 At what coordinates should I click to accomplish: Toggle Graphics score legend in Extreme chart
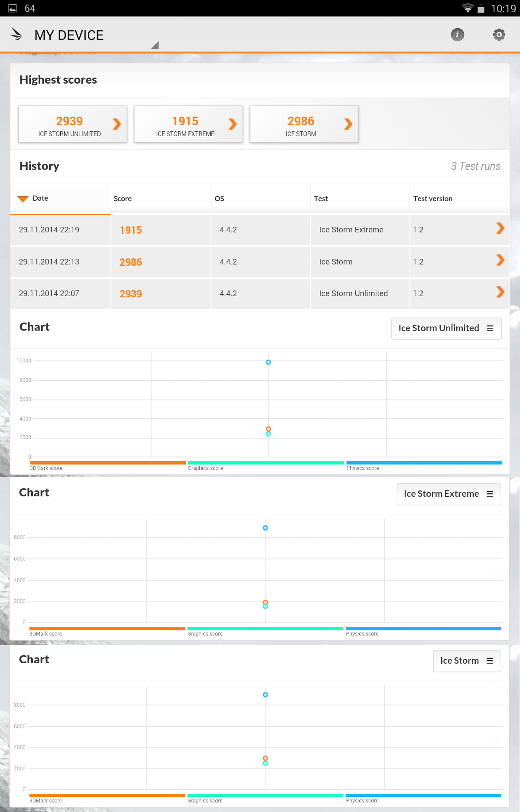click(x=265, y=631)
